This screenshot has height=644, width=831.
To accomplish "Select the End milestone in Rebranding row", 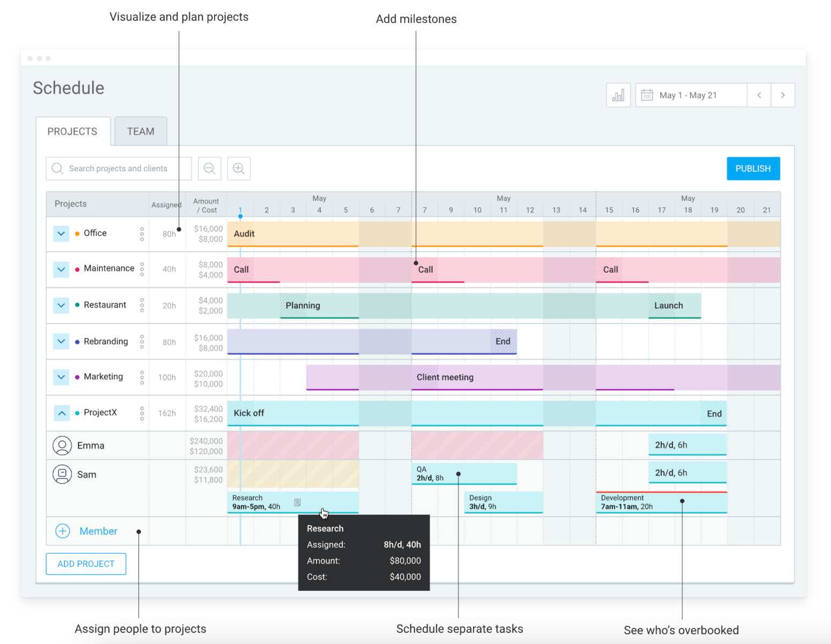I will coord(503,341).
